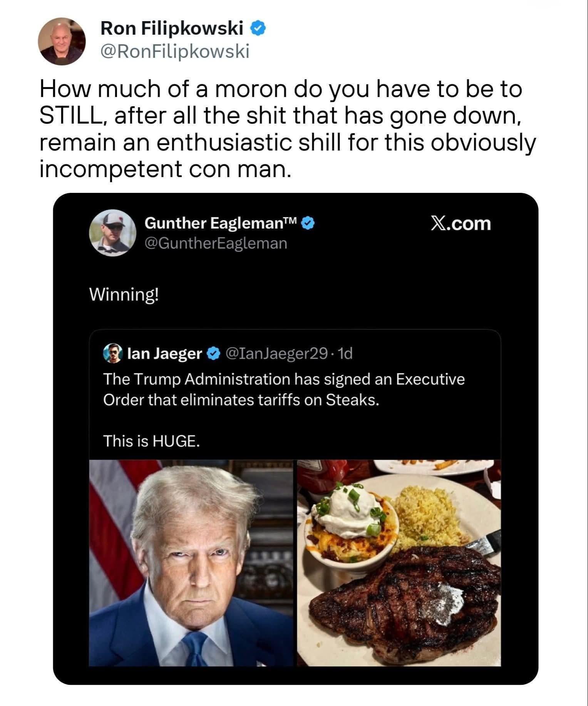The height and width of the screenshot is (706, 588).
Task: Click the verified badge beside Ron Filipkowski
Action: pyautogui.click(x=258, y=28)
